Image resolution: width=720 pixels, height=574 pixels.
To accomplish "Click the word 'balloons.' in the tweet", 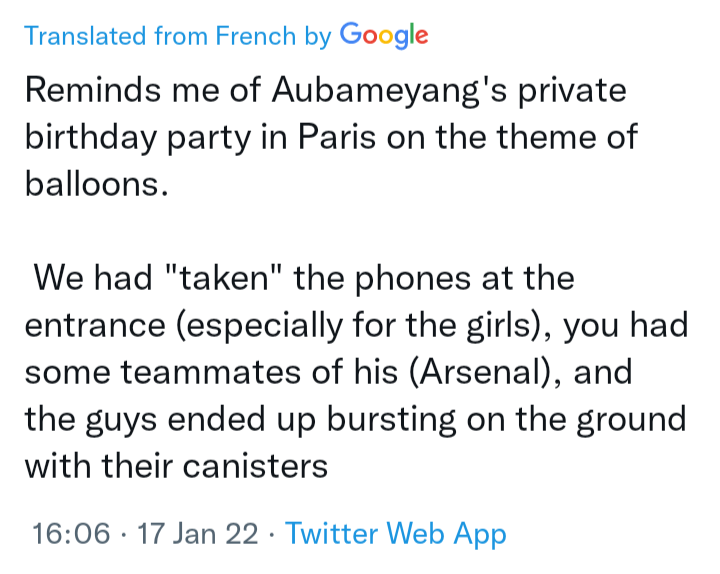I will (x=97, y=184).
